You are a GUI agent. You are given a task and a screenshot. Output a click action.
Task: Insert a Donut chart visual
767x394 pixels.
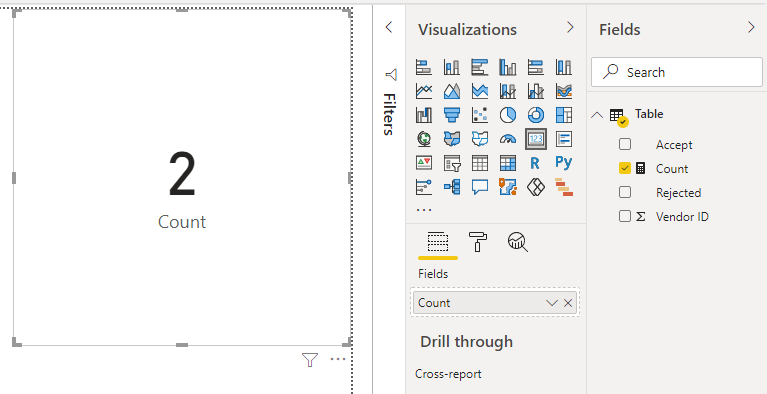(x=536, y=115)
